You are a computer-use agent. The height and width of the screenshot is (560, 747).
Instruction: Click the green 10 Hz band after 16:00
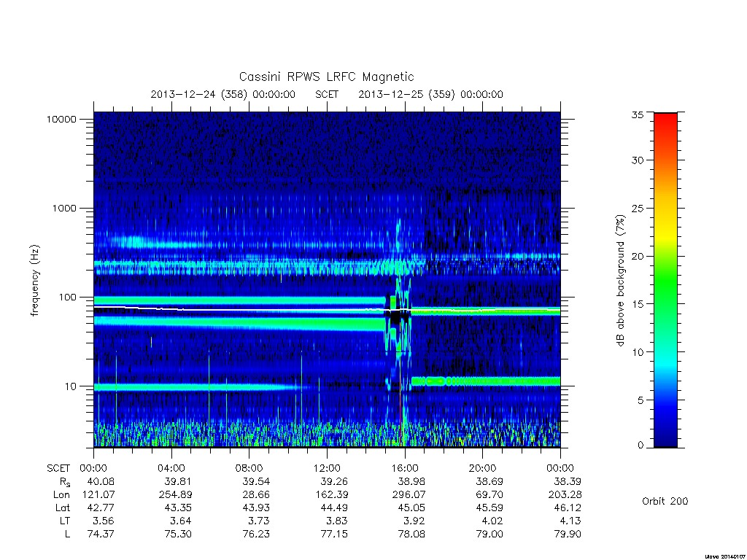[486, 381]
